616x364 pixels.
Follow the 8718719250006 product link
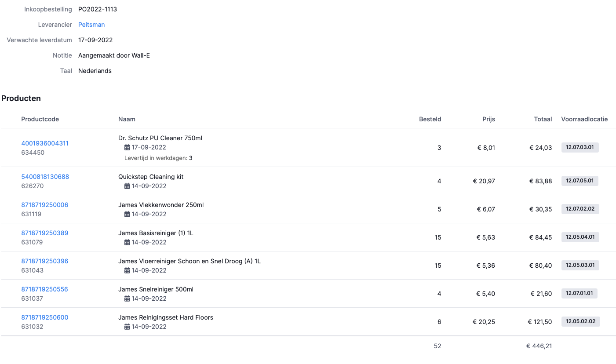pyautogui.click(x=44, y=205)
